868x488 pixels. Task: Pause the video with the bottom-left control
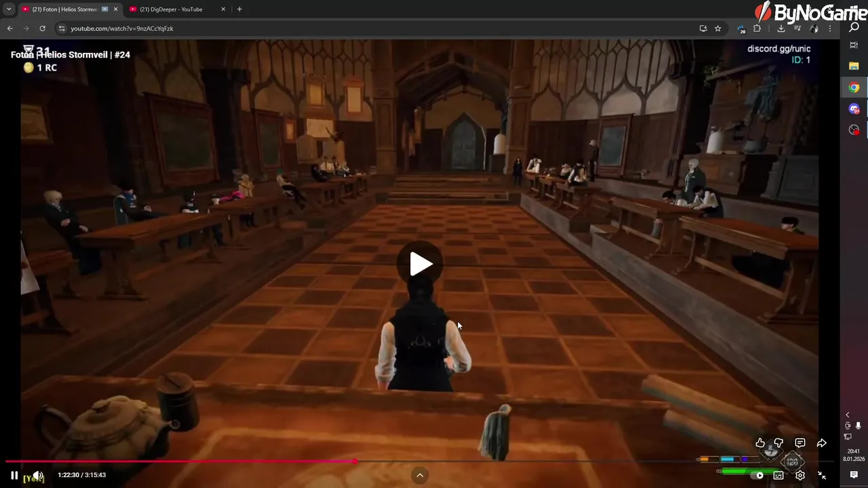point(14,475)
